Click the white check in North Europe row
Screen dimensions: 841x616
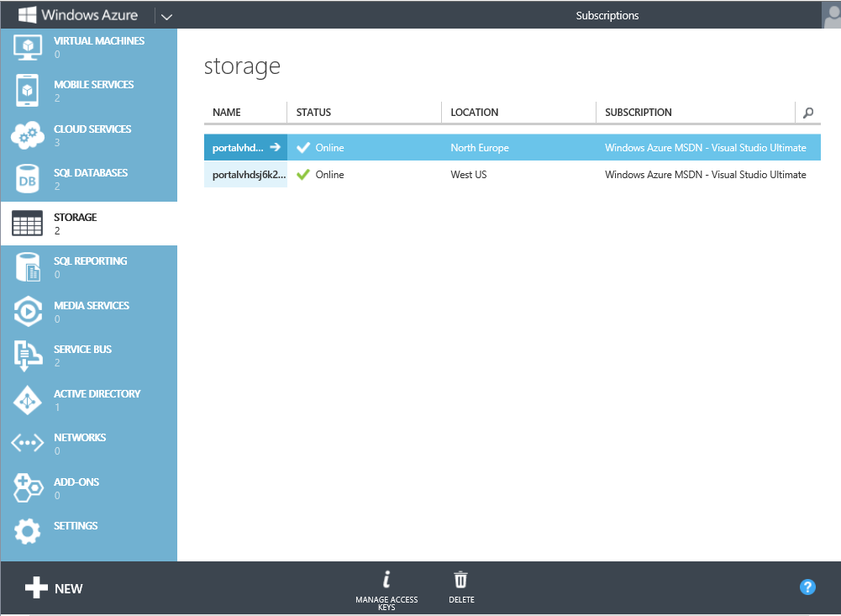point(303,148)
